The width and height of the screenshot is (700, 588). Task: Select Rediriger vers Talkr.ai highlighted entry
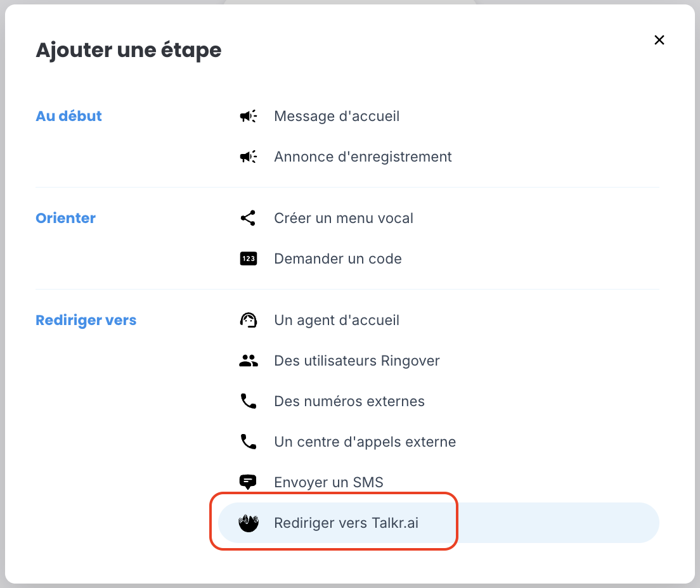coord(438,523)
